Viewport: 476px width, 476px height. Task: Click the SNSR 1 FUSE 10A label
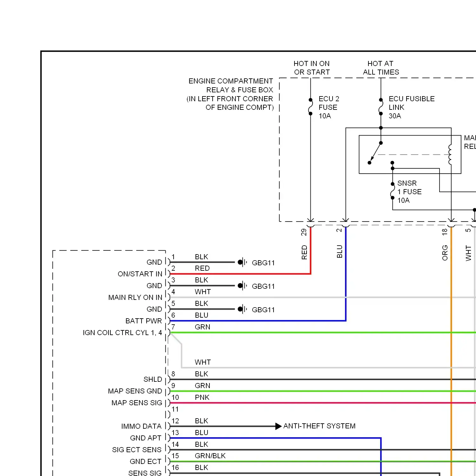(x=409, y=192)
